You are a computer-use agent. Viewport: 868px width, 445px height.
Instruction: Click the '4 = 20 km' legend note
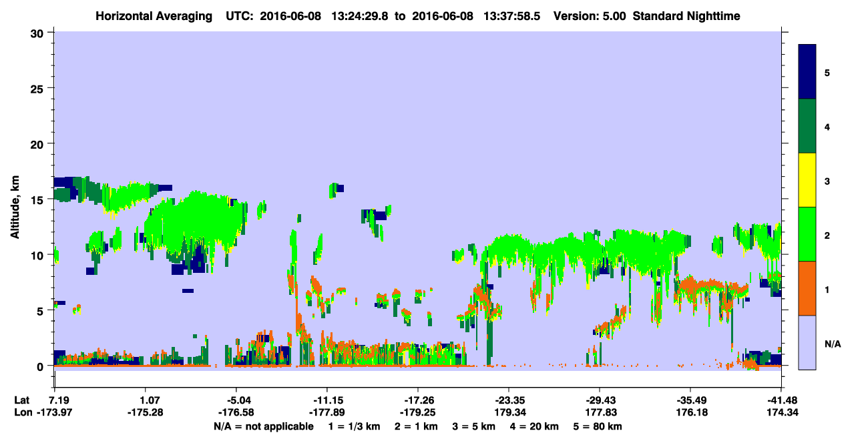click(535, 426)
